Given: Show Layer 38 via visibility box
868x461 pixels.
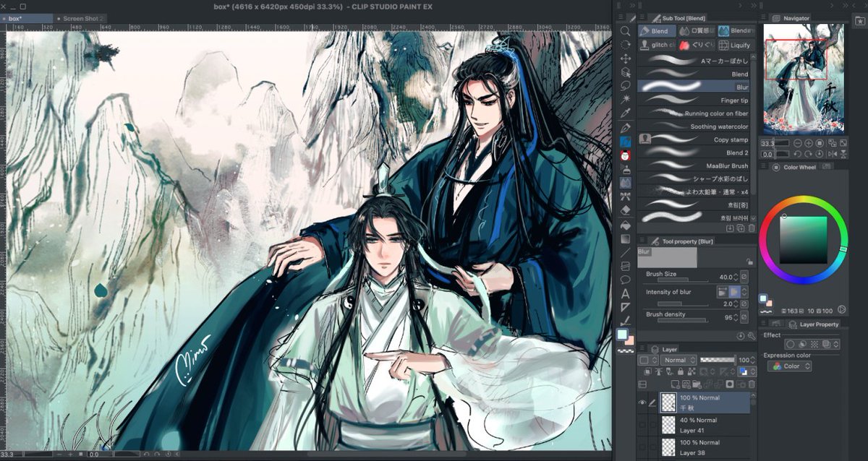Looking at the screenshot, I should click(642, 447).
